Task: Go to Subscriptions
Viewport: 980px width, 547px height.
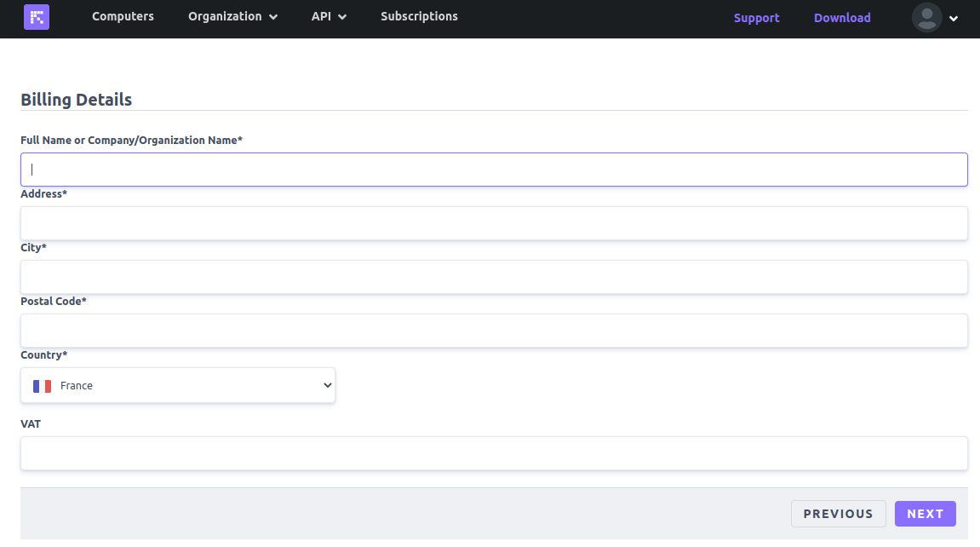Action: (x=420, y=16)
